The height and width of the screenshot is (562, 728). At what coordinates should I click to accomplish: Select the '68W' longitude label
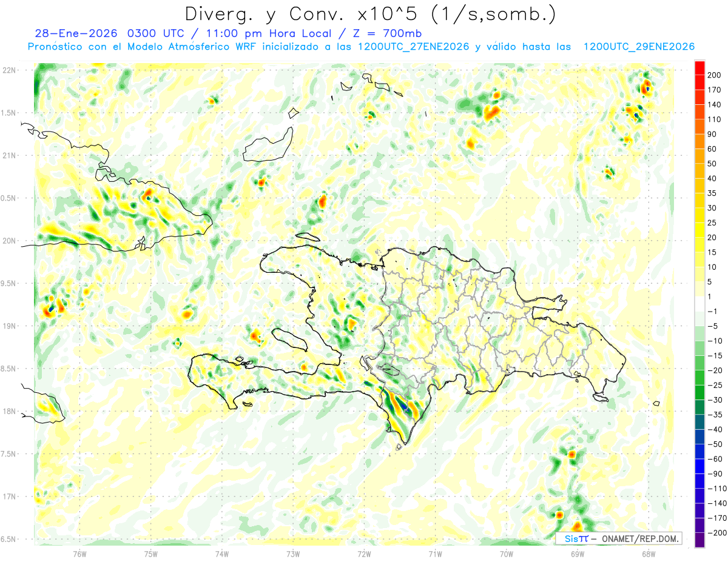(648, 553)
